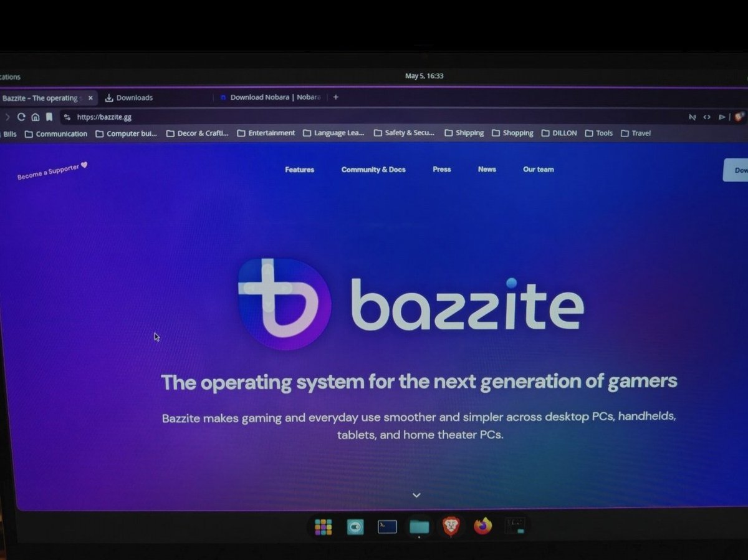Open the workspace preview icon in the dock
Image resolution: width=748 pixels, height=560 pixels.
tap(515, 526)
